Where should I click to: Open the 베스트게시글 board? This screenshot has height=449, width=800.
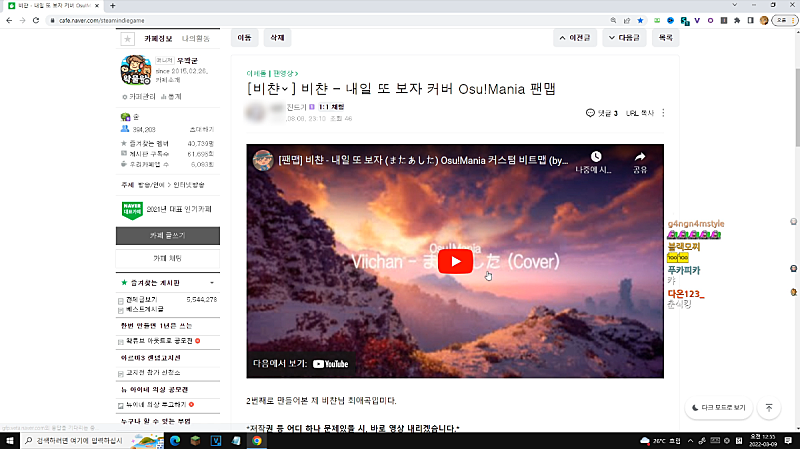(145, 309)
